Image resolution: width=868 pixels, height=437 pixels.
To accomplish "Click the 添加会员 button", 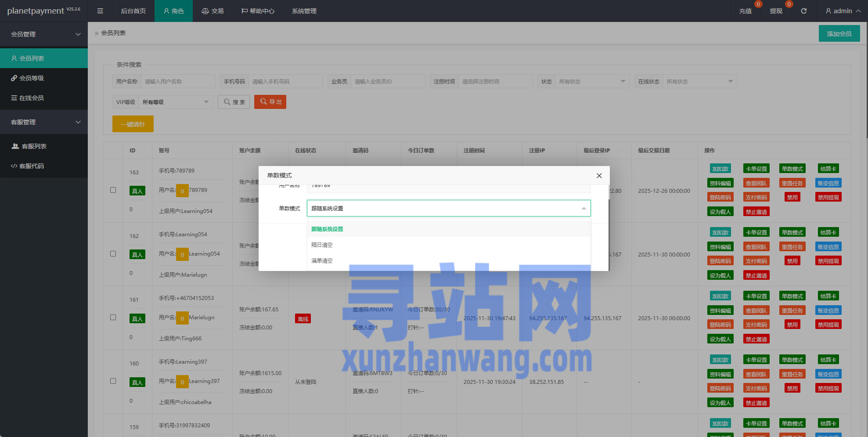I will pos(839,33).
